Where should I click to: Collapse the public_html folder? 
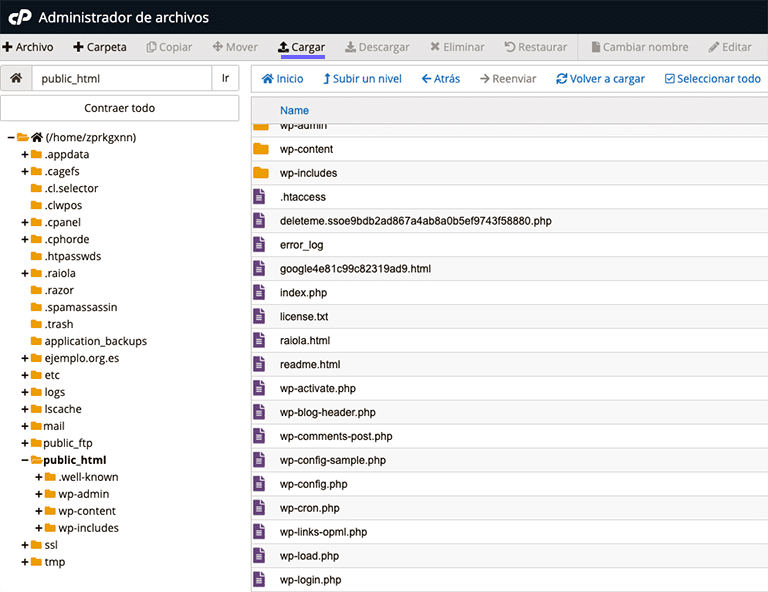pos(24,460)
